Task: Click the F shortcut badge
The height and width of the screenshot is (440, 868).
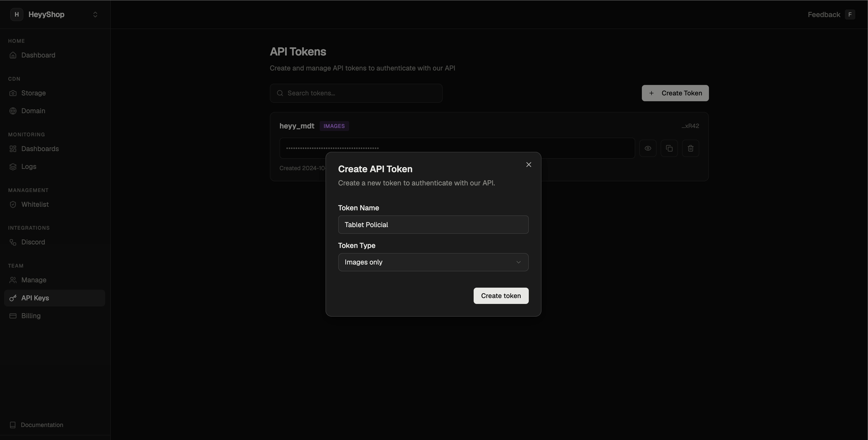Action: click(850, 14)
